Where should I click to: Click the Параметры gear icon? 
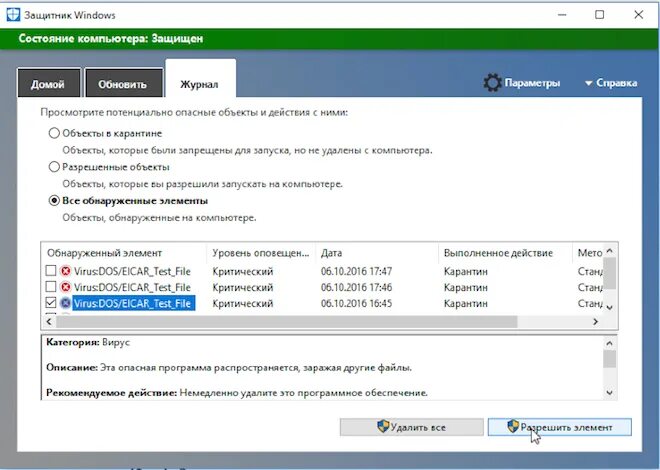tap(492, 83)
